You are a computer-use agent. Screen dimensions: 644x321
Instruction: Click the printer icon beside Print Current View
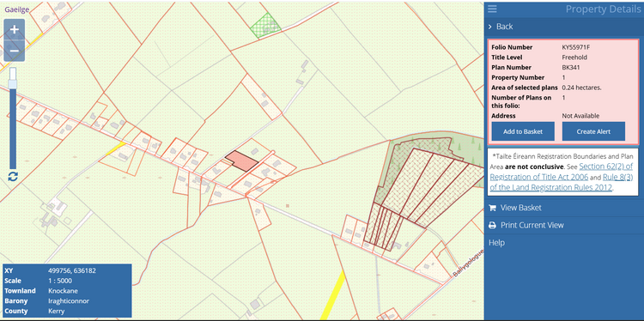pyautogui.click(x=493, y=226)
